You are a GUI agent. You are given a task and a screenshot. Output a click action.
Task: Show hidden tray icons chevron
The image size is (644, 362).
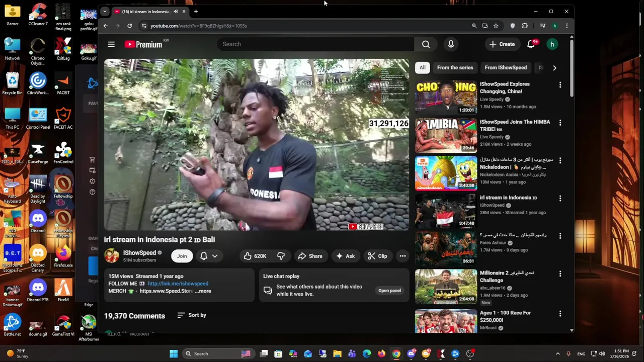557,354
